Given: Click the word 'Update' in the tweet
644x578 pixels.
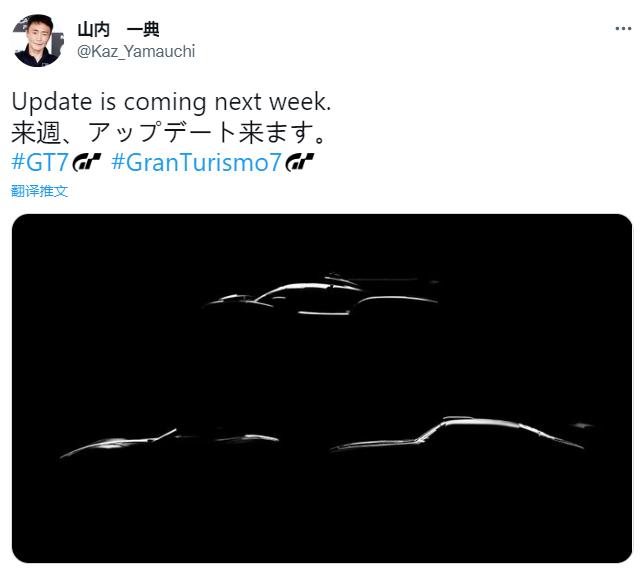Looking at the screenshot, I should [47, 102].
